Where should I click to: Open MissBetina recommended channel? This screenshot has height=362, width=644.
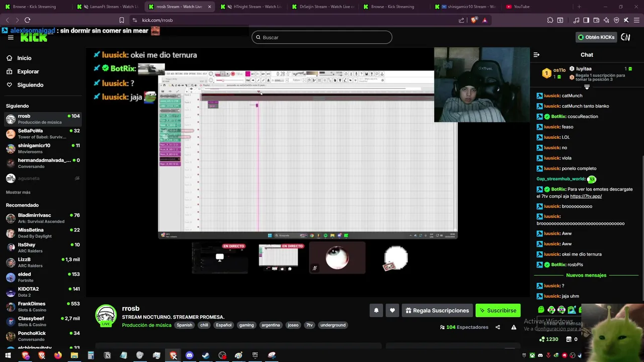coord(43,233)
